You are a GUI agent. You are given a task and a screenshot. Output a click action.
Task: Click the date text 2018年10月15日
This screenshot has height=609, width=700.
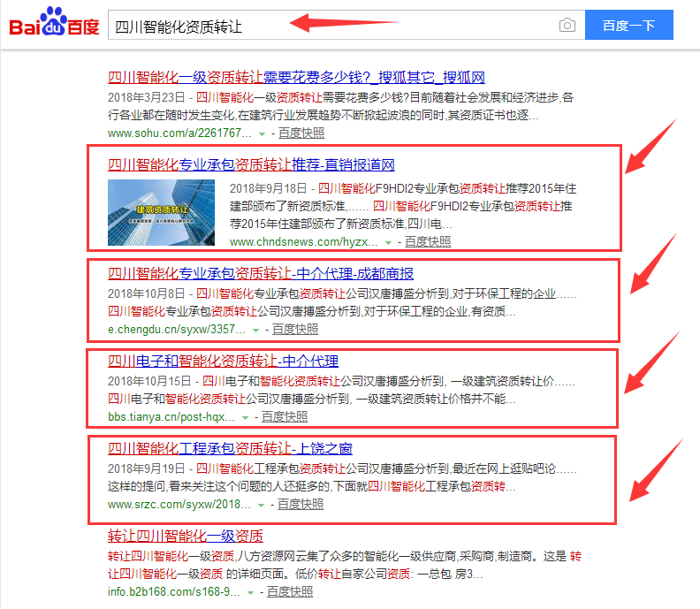149,381
